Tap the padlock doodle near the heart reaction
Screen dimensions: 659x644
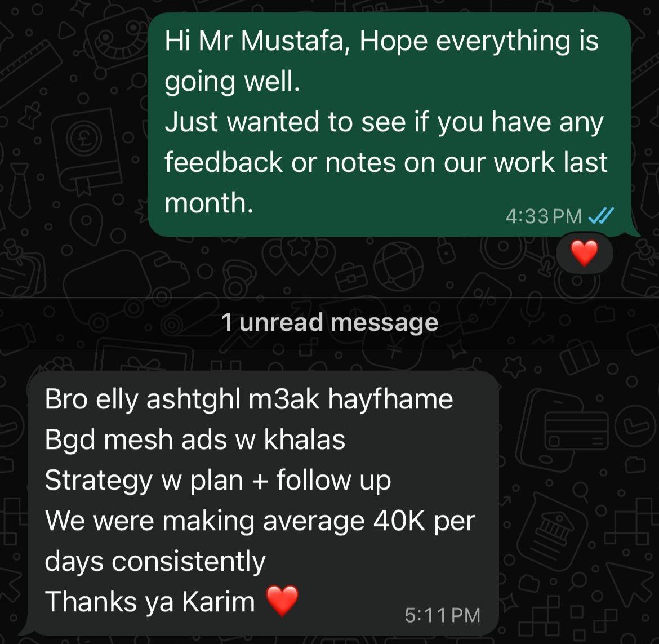click(446, 250)
